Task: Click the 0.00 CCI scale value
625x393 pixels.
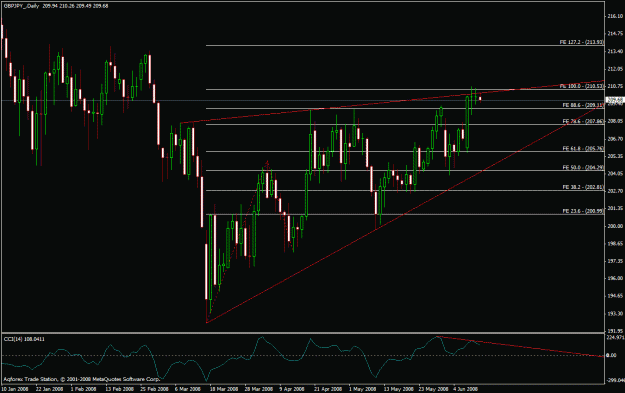Action: tap(611, 355)
